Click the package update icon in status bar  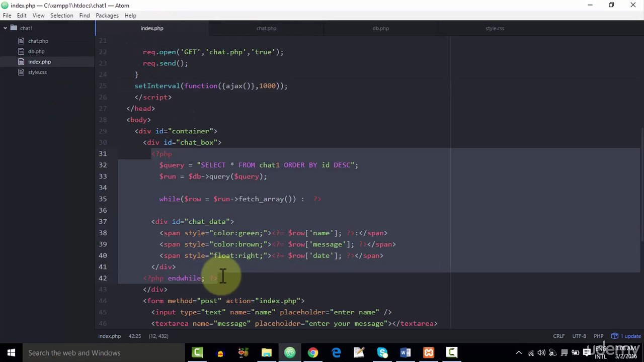coord(614,336)
